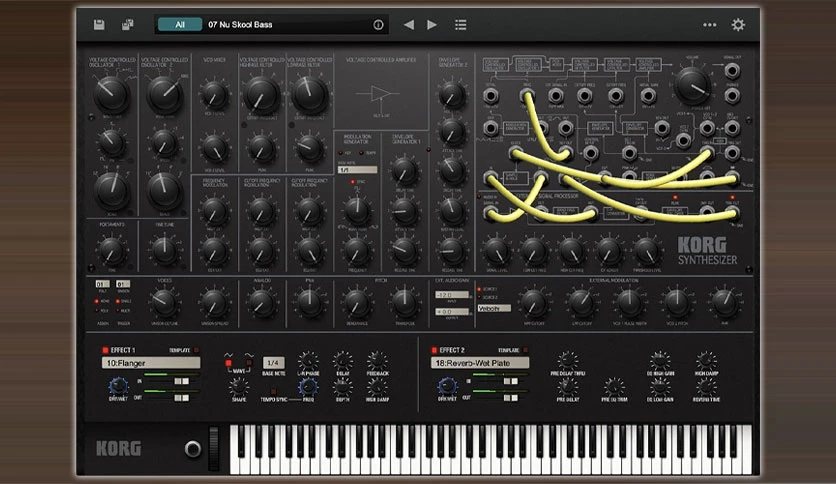The width and height of the screenshot is (836, 484).
Task: Click the Transpose knob in Pitch section
Action: pyautogui.click(x=404, y=303)
